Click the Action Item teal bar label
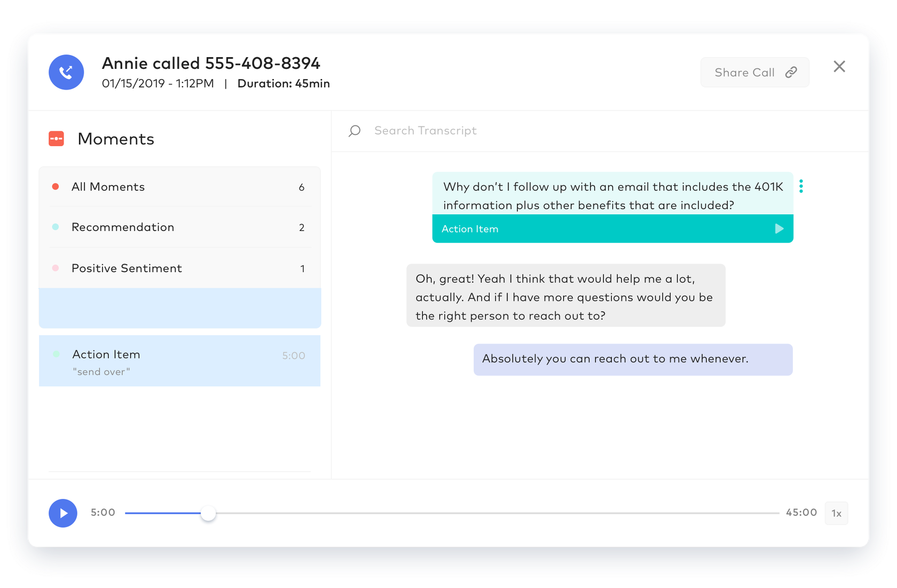This screenshot has height=588, width=897. point(470,229)
